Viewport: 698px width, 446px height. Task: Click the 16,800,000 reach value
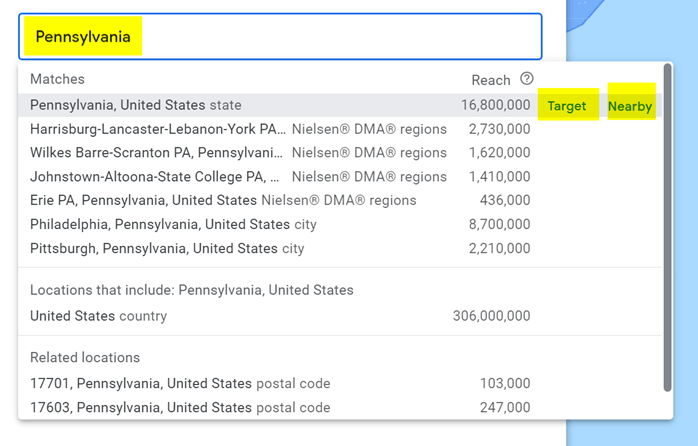click(x=496, y=105)
